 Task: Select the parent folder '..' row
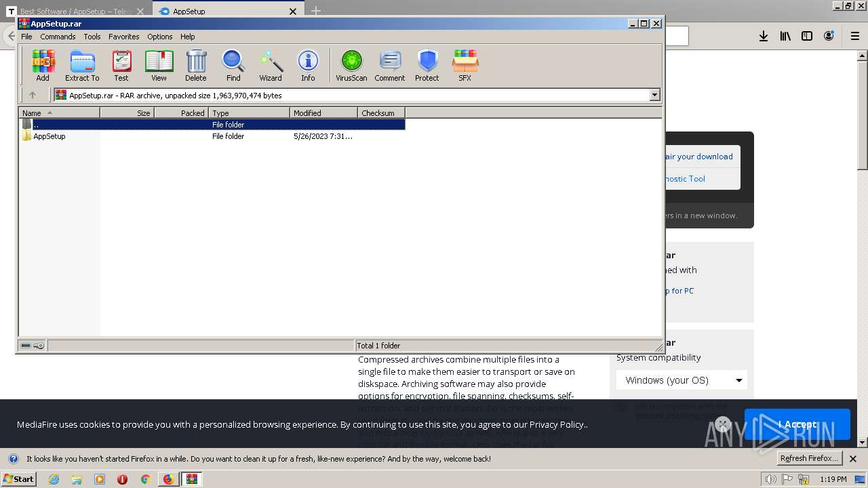[x=212, y=125]
